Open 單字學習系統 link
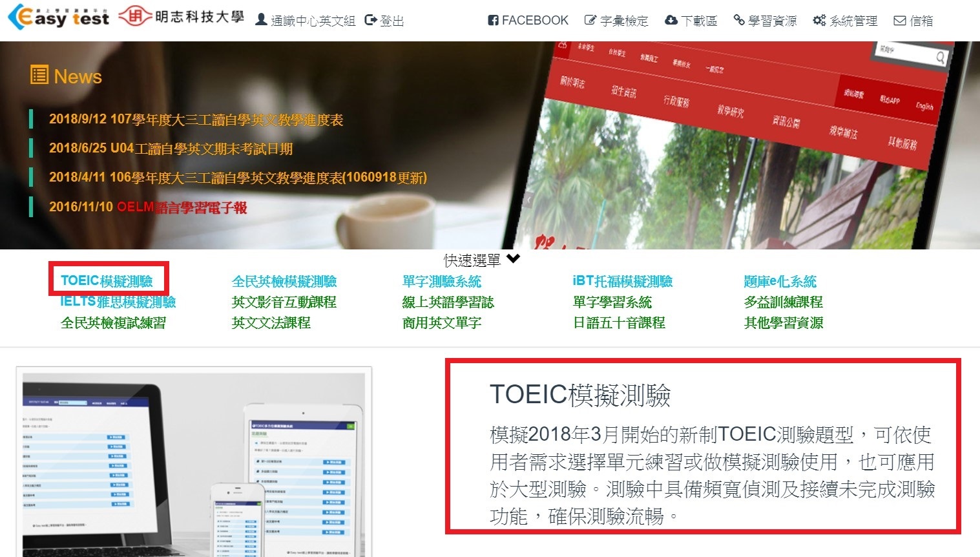This screenshot has height=557, width=980. point(612,302)
